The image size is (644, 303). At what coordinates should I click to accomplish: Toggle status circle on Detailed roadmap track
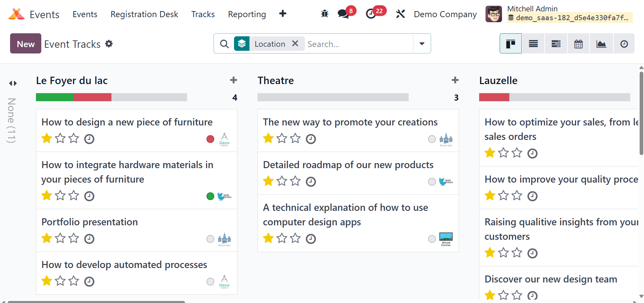pyautogui.click(x=432, y=182)
